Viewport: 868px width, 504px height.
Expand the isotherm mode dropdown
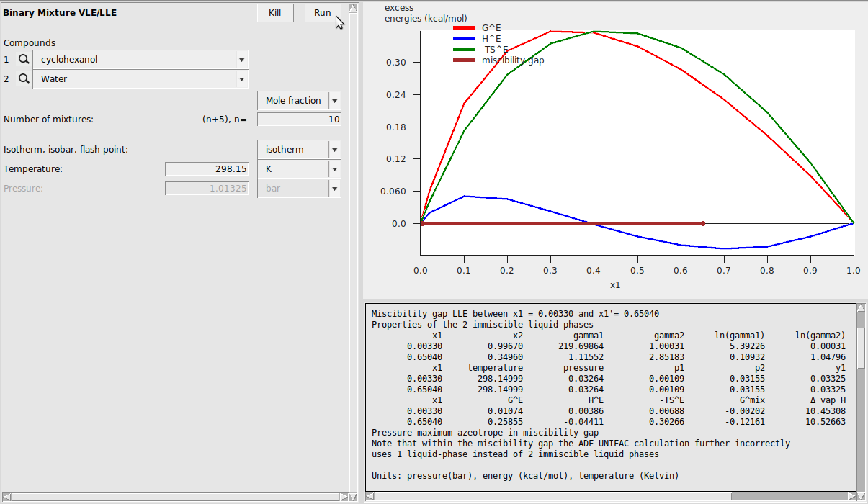click(334, 150)
